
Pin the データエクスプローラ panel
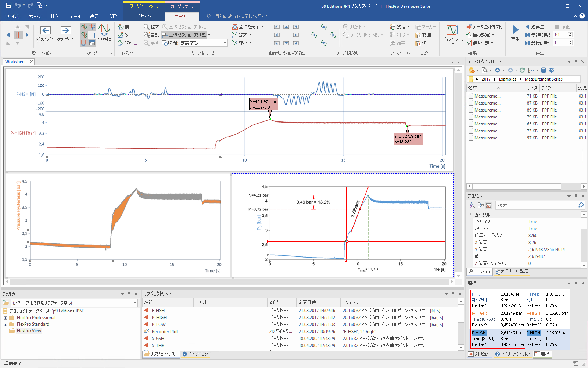(576, 61)
